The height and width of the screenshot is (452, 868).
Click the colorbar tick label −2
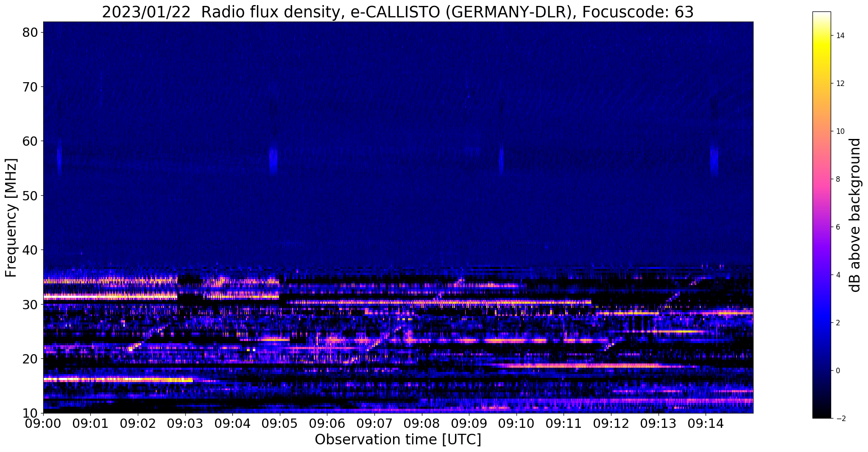point(840,419)
